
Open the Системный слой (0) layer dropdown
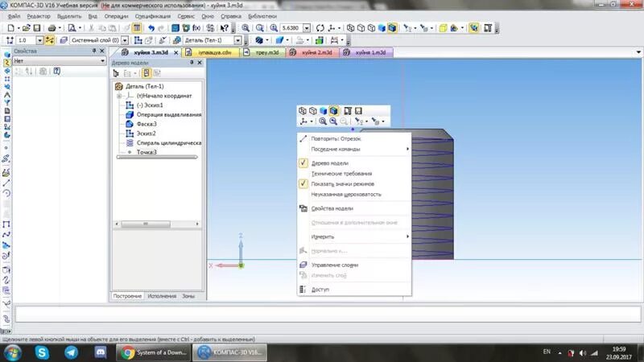click(125, 40)
